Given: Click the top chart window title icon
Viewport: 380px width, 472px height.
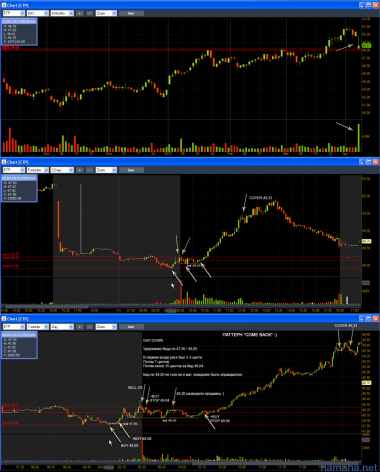Looking at the screenshot, I should click(4, 5).
